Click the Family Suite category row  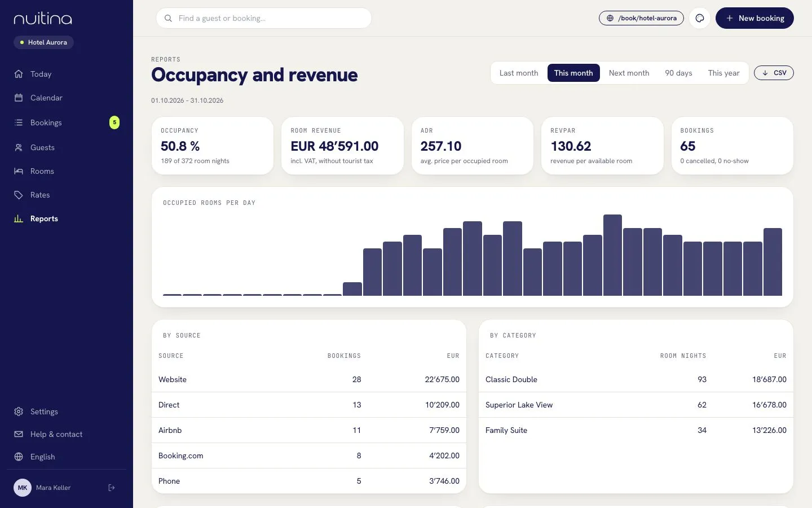pyautogui.click(x=636, y=430)
